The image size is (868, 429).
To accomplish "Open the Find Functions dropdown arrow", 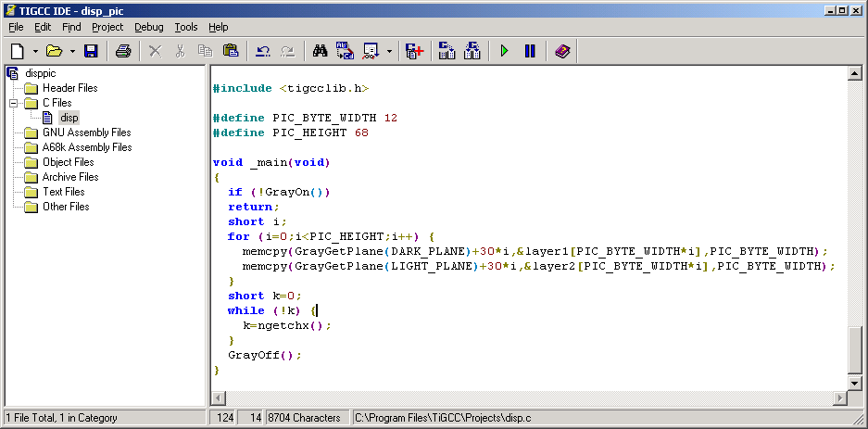I will pyautogui.click(x=389, y=52).
